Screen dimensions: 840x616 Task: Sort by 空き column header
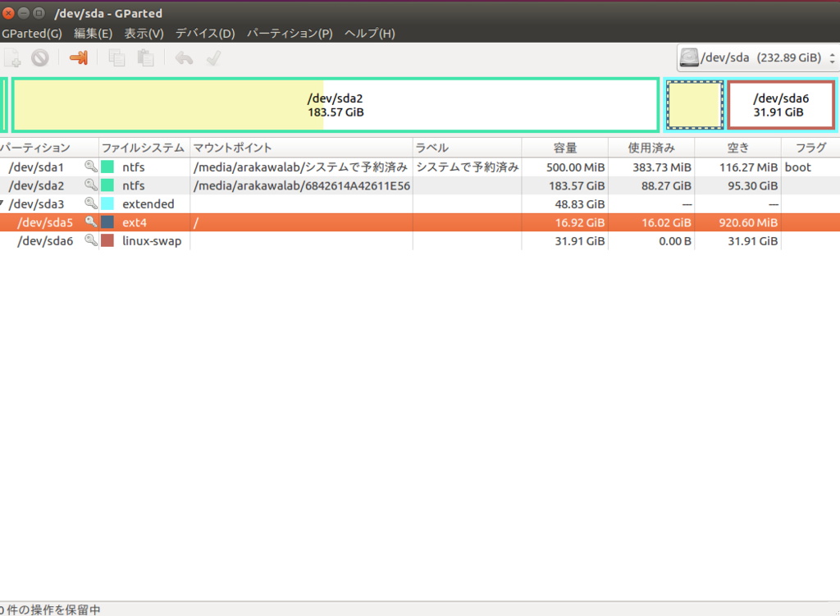coord(737,148)
